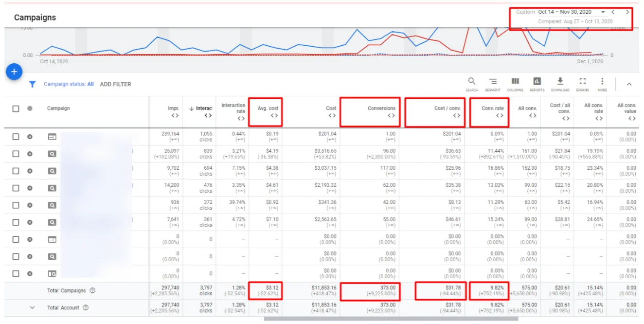Click the blue plus new campaign button
The height and width of the screenshot is (324, 644).
pos(14,72)
